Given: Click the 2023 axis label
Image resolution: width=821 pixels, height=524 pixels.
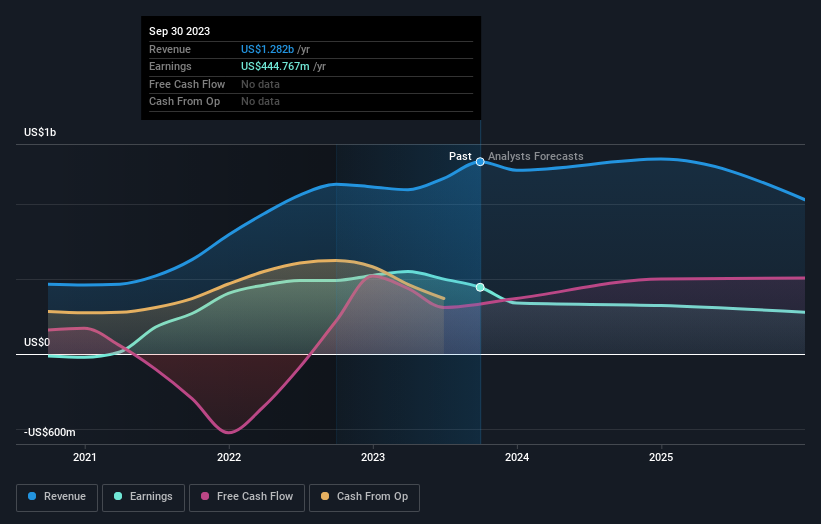Looking at the screenshot, I should [373, 457].
